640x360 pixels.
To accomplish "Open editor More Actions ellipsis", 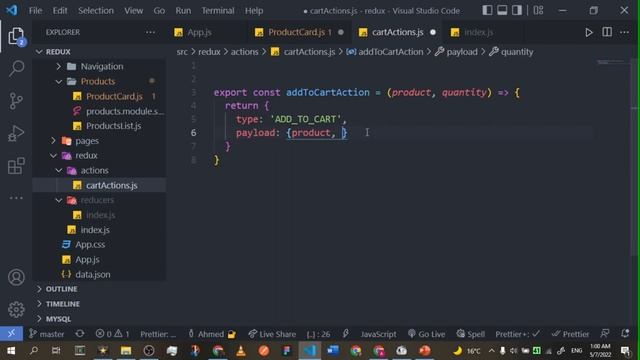I will click(x=624, y=32).
